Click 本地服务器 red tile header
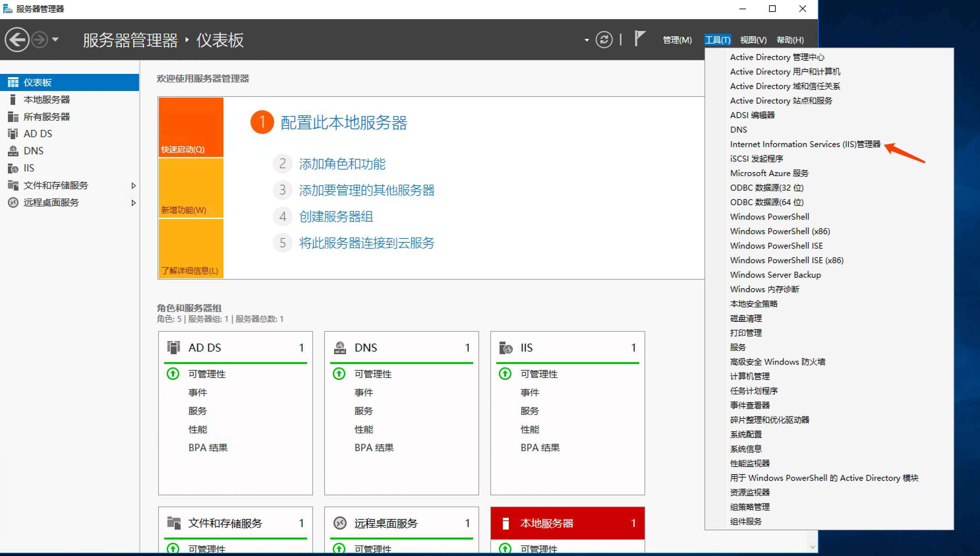This screenshot has height=556, width=980. click(x=568, y=523)
